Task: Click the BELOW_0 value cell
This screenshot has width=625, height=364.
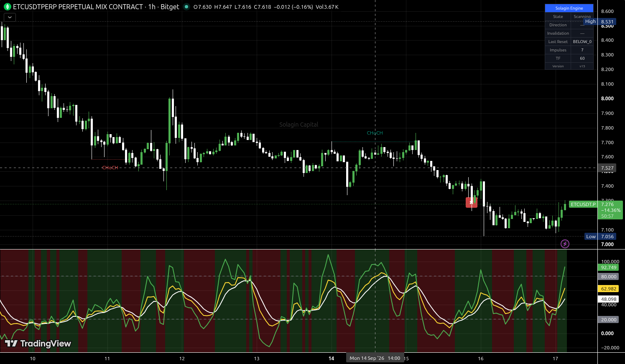Action: coord(582,42)
